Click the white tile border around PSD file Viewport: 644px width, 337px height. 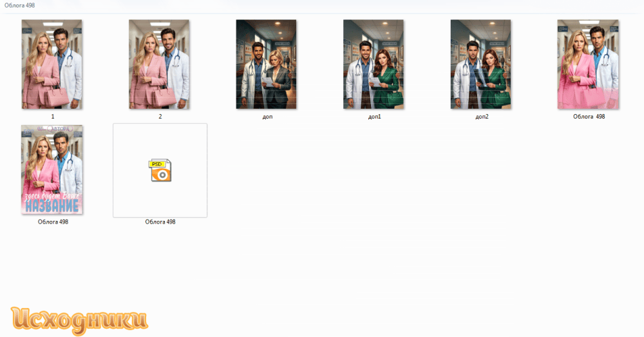pos(160,124)
